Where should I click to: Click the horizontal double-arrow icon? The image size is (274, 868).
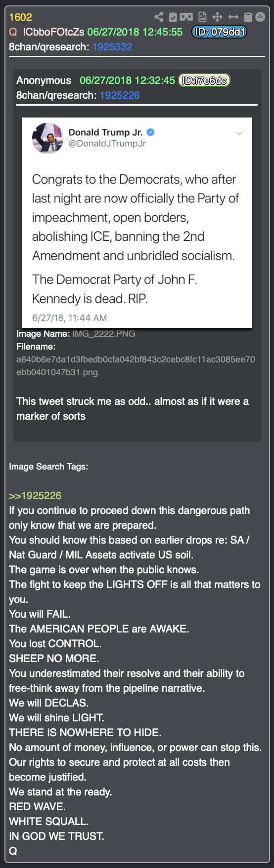[233, 17]
